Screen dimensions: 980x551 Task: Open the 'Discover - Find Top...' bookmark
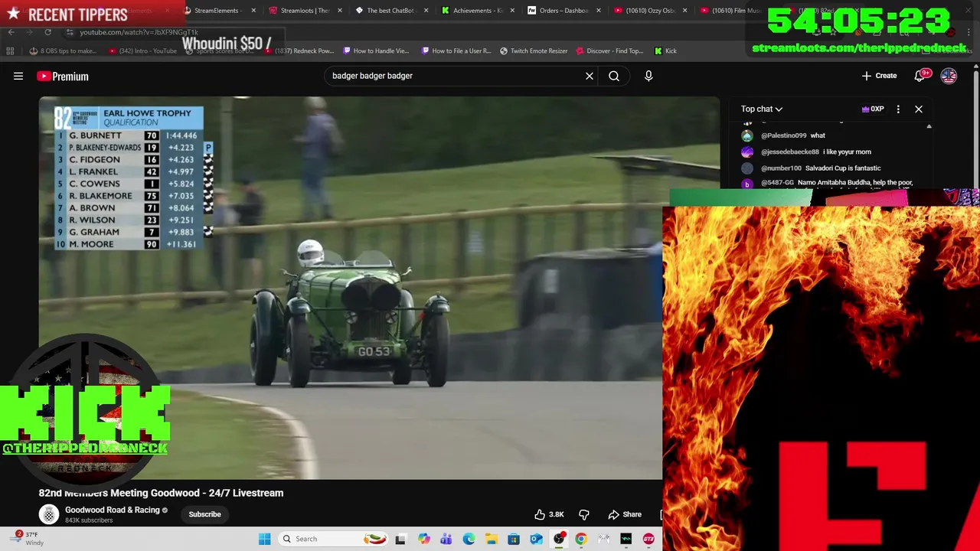(609, 51)
